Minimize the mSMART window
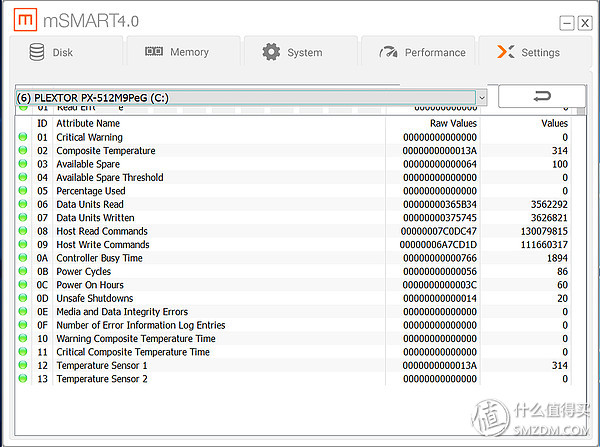This screenshot has height=447, width=600. pos(567,23)
